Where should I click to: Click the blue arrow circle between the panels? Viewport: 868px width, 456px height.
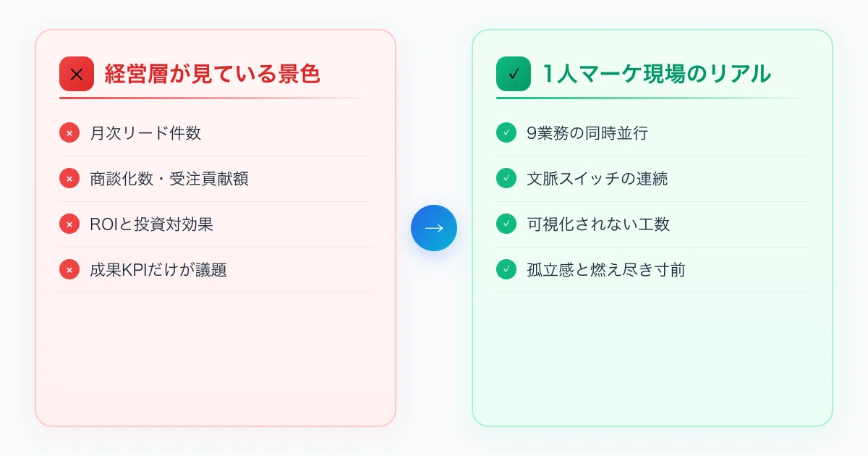(x=434, y=228)
